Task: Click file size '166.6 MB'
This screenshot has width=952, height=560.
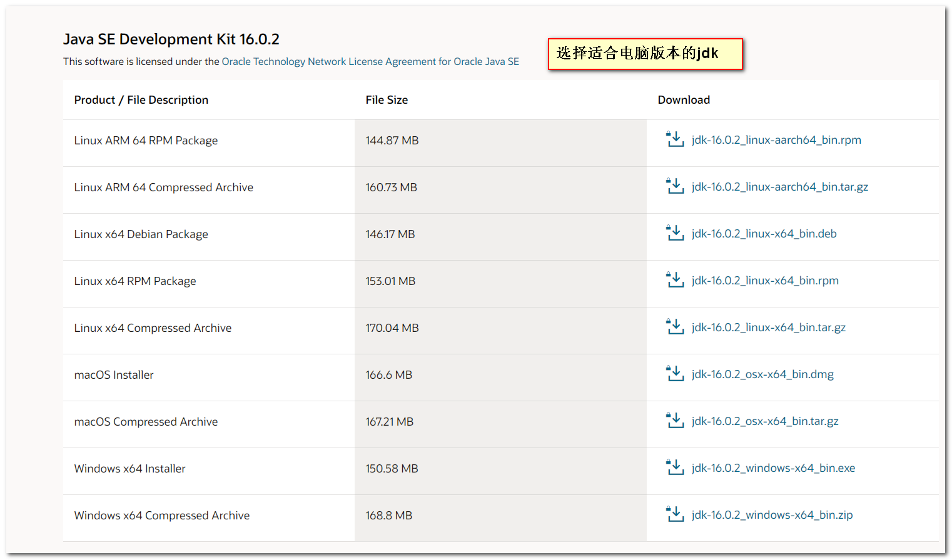Action: (389, 375)
